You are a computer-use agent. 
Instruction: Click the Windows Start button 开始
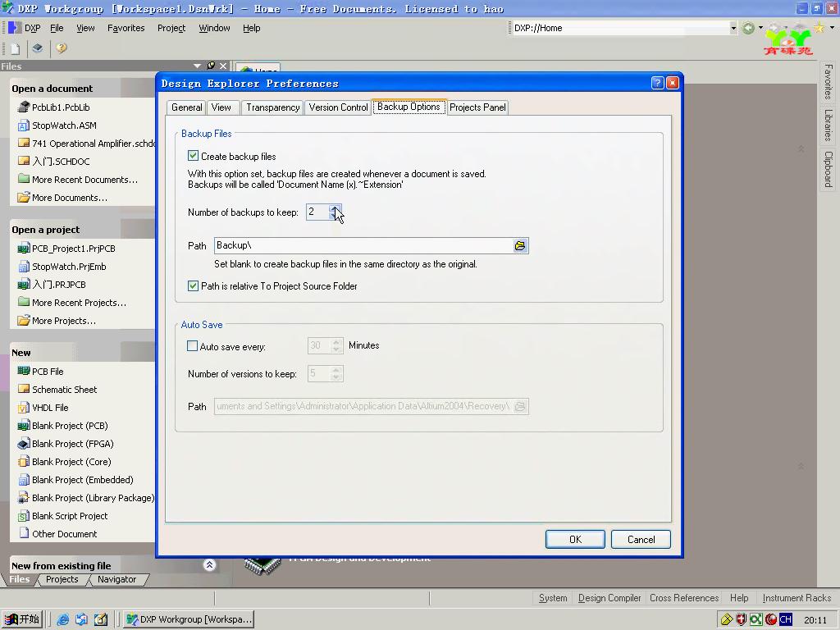[22, 619]
